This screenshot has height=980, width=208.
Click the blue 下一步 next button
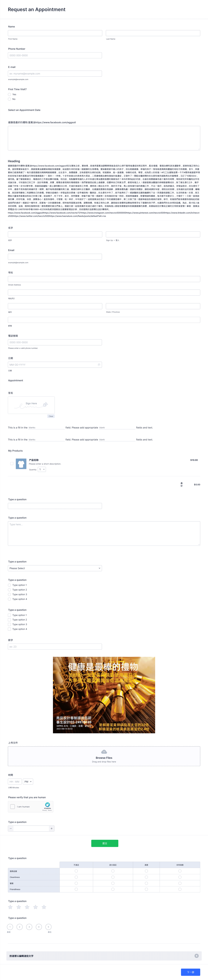pos(191,972)
